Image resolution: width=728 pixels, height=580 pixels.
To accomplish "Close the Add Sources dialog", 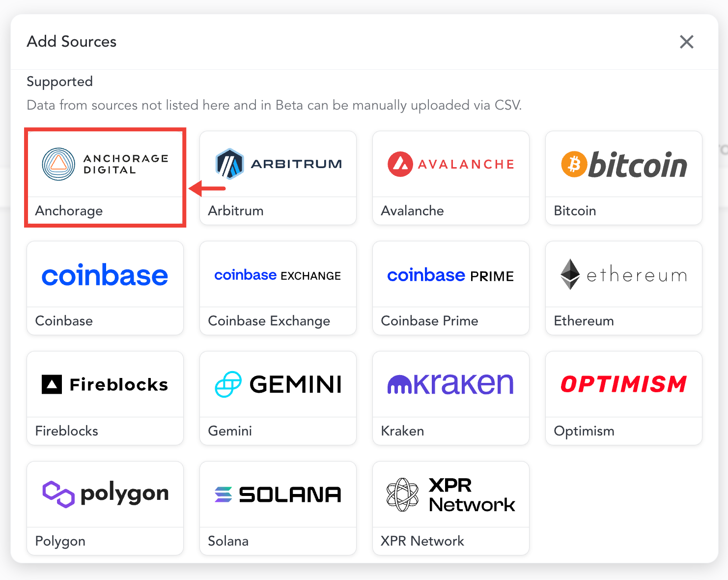I will [686, 42].
